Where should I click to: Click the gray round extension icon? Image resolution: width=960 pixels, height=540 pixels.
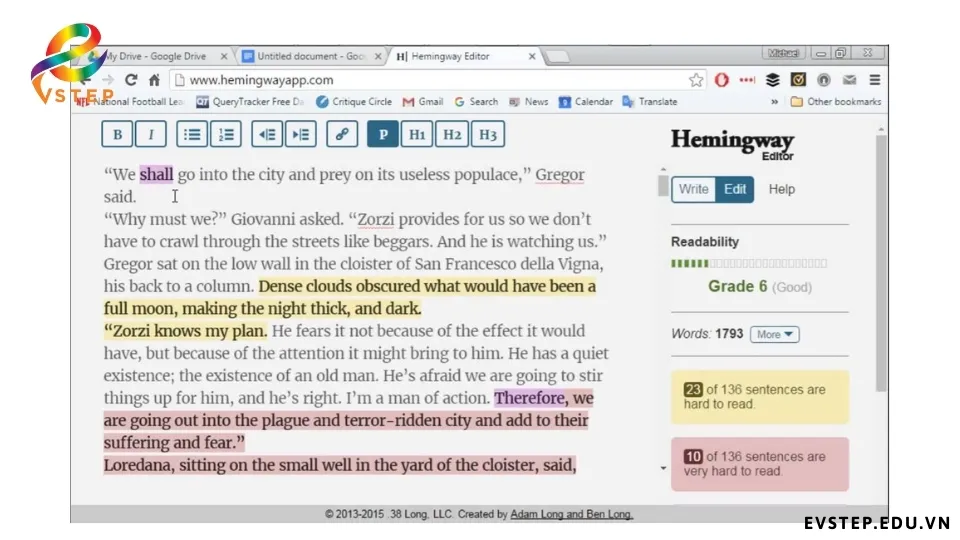point(824,80)
